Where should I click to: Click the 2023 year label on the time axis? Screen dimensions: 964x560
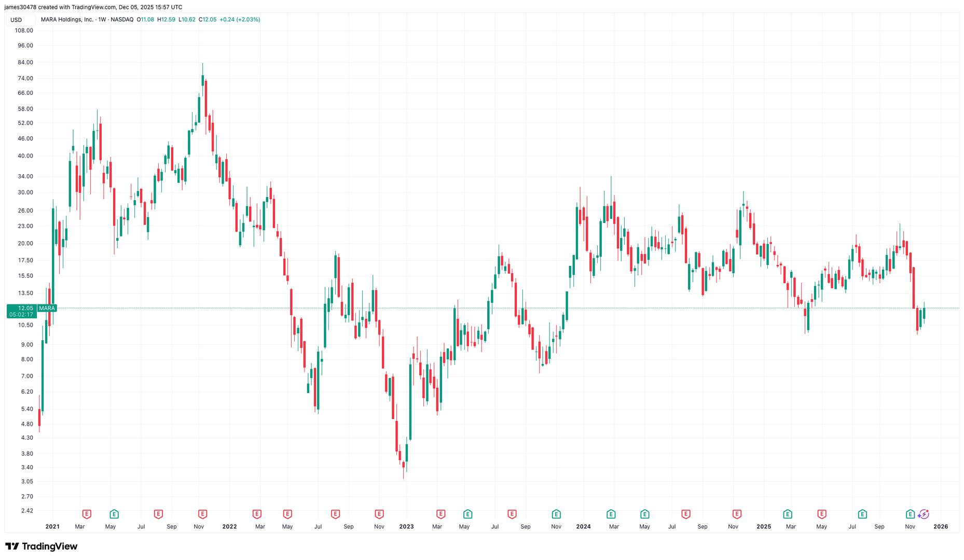click(406, 526)
